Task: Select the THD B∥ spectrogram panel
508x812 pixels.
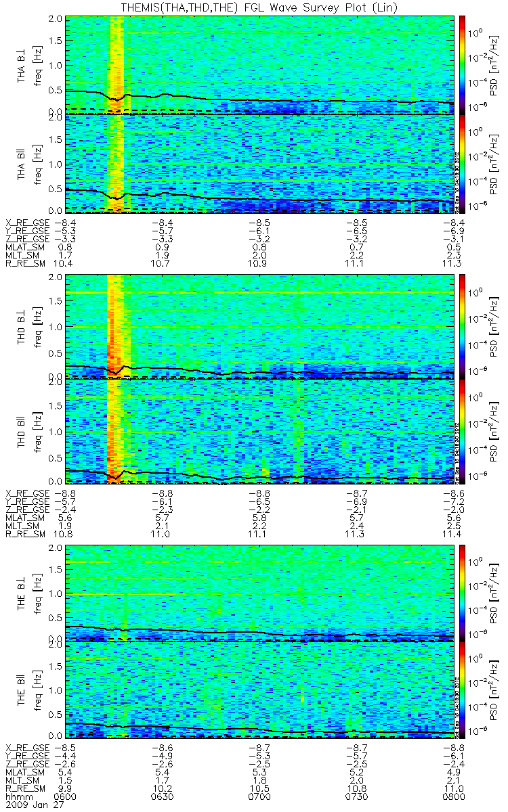Action: [x=259, y=431]
